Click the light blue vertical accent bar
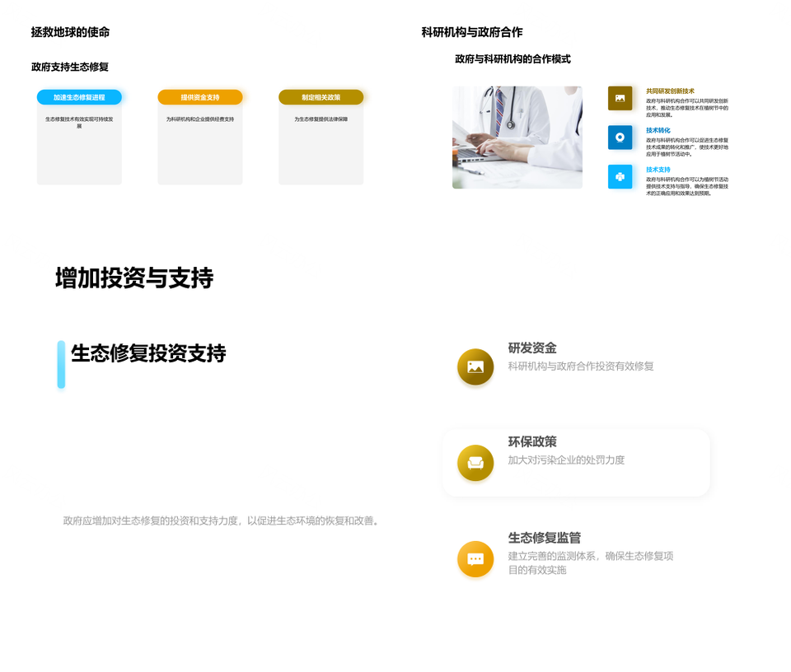Image resolution: width=791 pixels, height=672 pixels. pos(61,364)
